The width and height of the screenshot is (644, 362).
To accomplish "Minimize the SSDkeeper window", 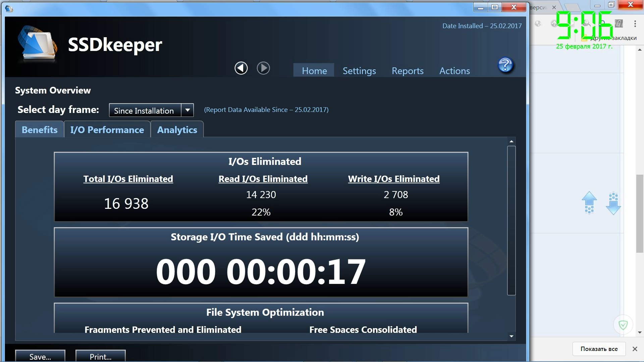I will (x=481, y=7).
